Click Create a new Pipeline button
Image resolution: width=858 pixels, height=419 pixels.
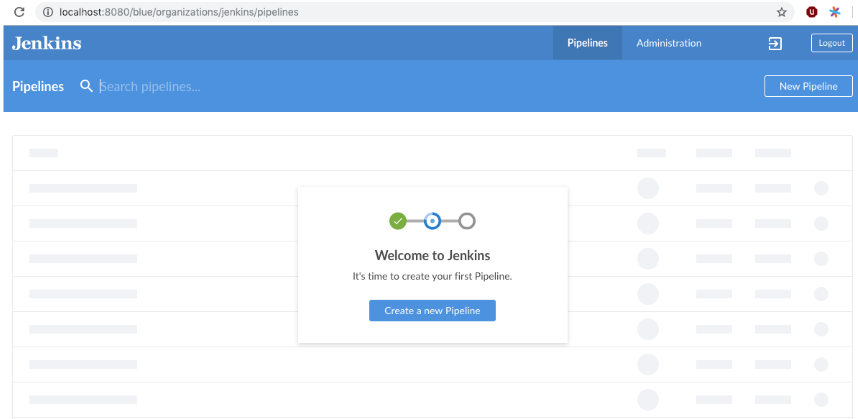(432, 311)
